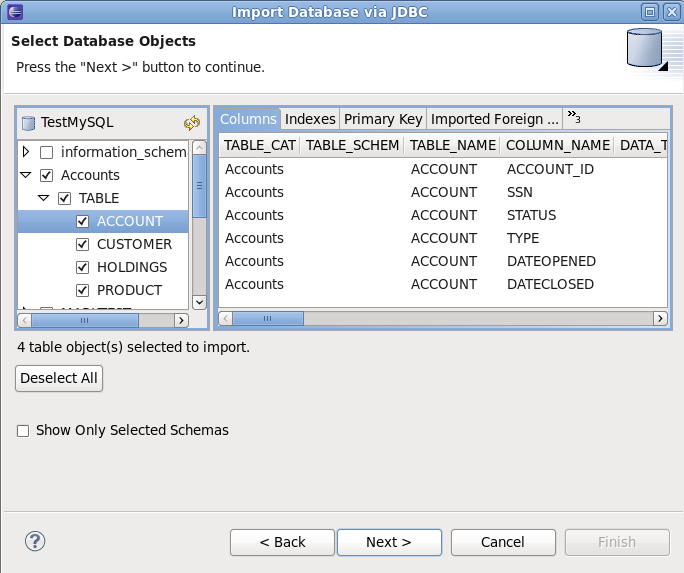Enable Show Only Selected Schemas
Screen dimensions: 684x573
[x=23, y=431]
